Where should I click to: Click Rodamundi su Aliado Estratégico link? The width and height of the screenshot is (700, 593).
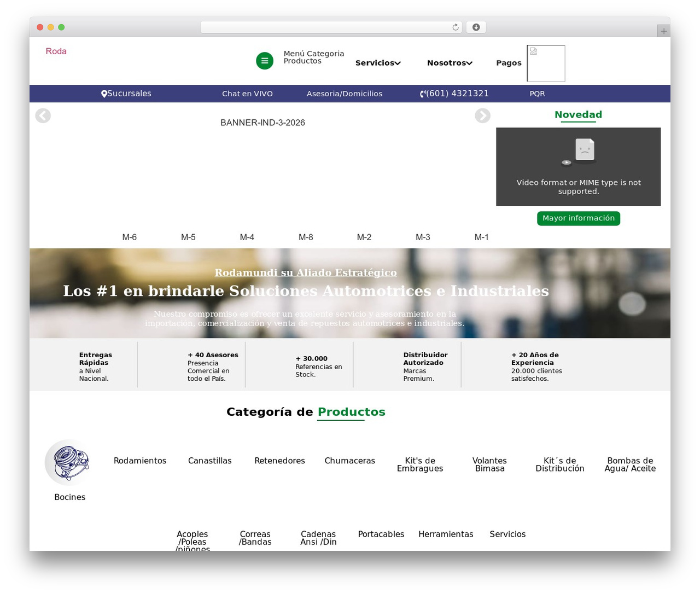306,272
